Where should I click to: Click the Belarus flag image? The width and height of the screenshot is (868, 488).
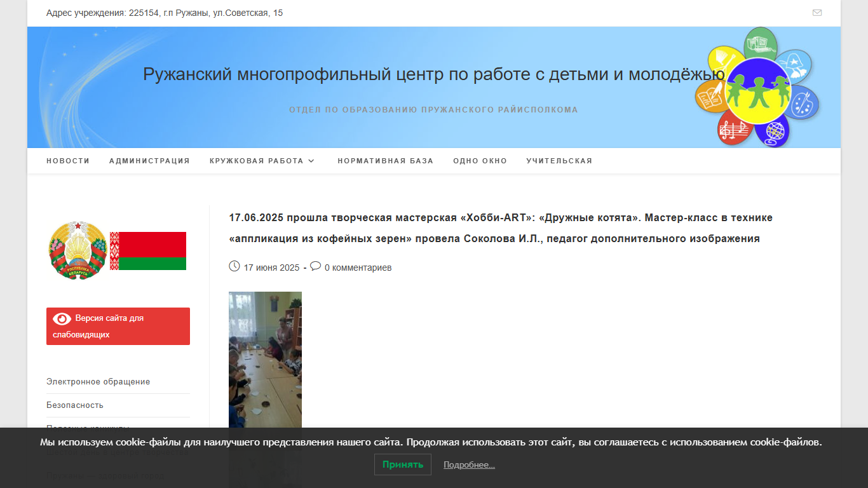point(148,251)
